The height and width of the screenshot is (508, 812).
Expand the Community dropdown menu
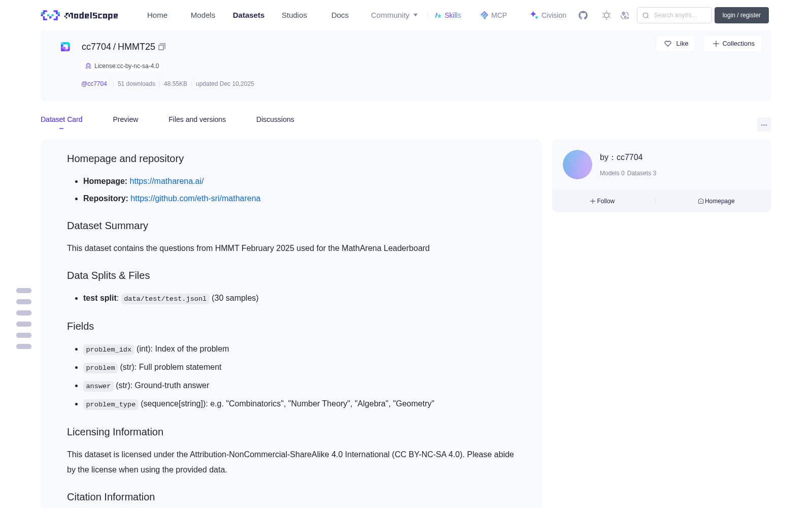point(394,15)
